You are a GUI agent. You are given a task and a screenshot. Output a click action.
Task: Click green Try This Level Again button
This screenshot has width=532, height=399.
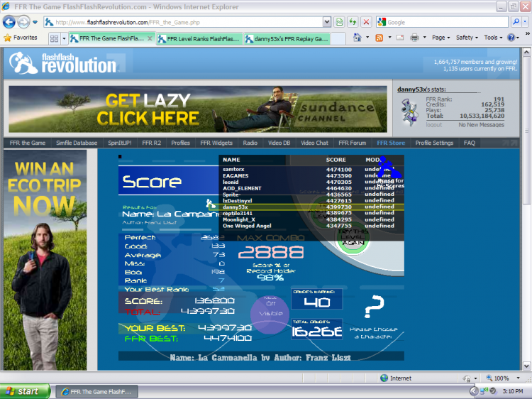[353, 239]
